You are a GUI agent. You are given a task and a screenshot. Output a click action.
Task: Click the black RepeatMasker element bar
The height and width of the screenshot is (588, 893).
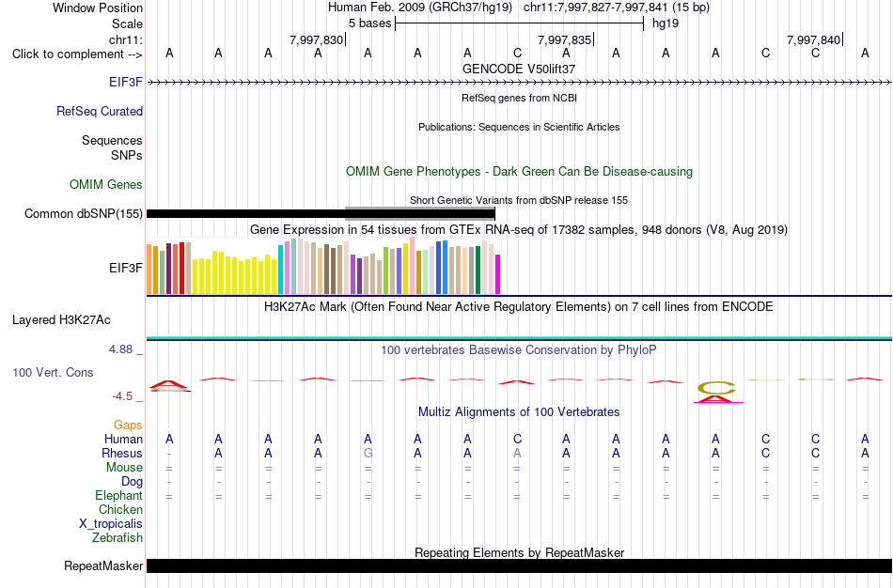click(519, 565)
